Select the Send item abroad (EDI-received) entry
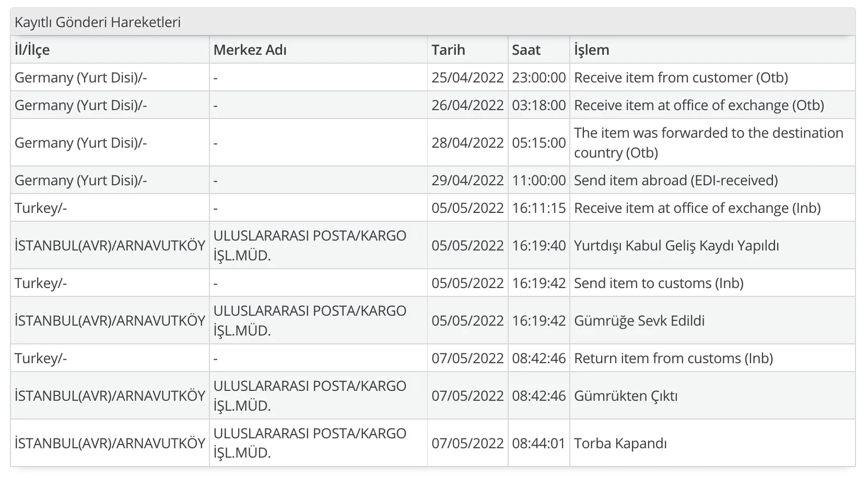The height and width of the screenshot is (478, 868). coord(676,181)
